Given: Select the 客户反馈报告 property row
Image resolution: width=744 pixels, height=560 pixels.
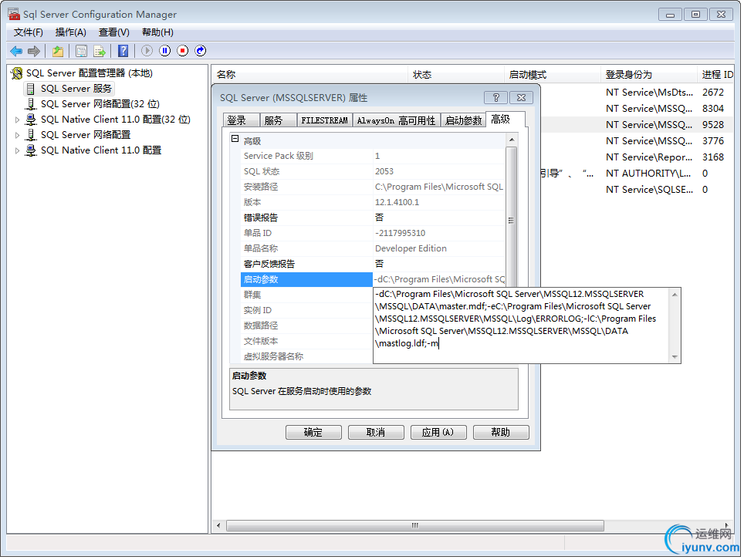Looking at the screenshot, I should 373,264.
